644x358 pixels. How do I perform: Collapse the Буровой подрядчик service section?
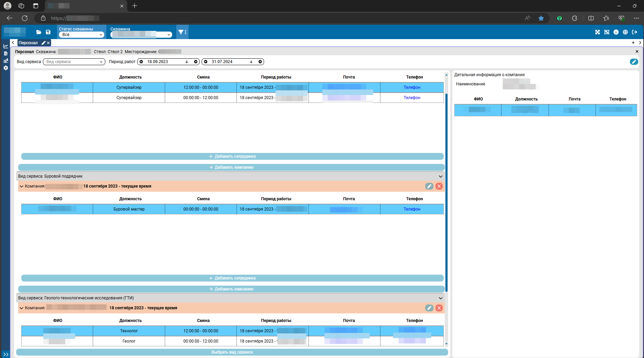[440, 176]
